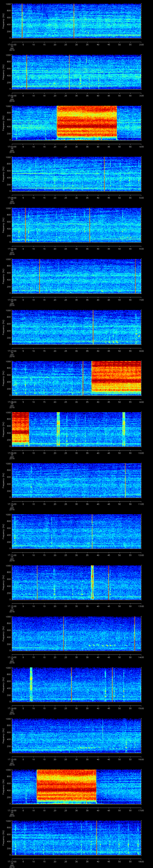Viewport: 153px width, 868px height.
Task: Click the 17:05:00 start time label
Action: pos(12,249)
